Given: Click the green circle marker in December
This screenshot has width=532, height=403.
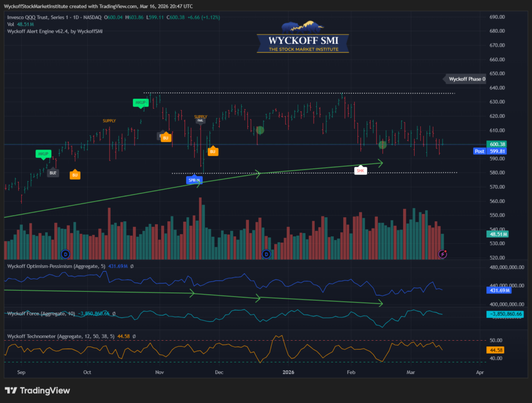Looking at the screenshot, I should coord(260,130).
